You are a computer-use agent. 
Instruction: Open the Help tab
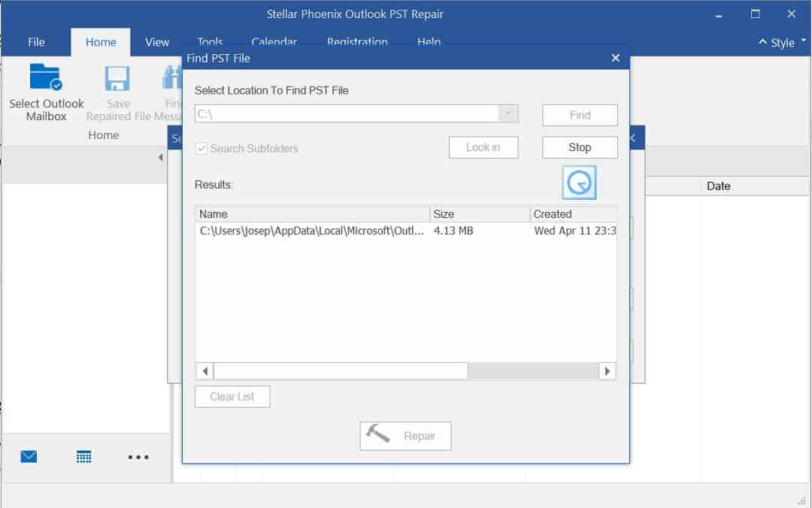tap(429, 41)
